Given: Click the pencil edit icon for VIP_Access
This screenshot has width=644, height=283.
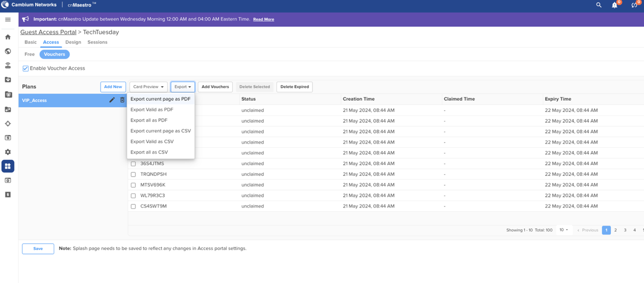Looking at the screenshot, I should (x=112, y=100).
